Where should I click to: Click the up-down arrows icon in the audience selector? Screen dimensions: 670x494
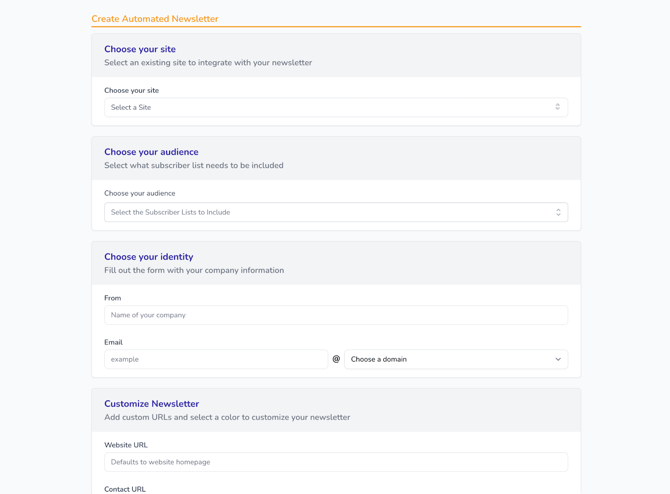pyautogui.click(x=558, y=212)
